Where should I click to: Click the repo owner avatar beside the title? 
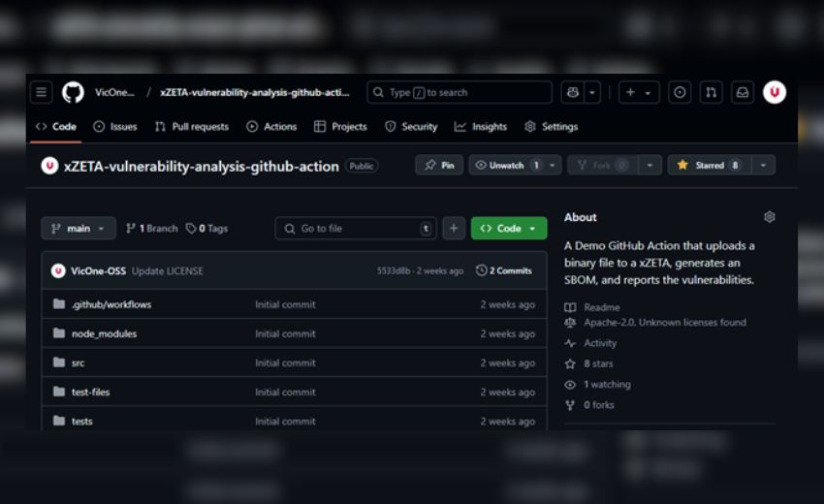pos(49,166)
